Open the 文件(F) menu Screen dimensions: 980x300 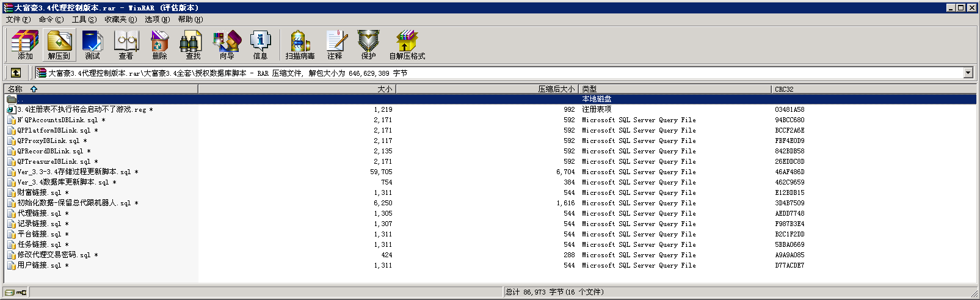[x=18, y=20]
